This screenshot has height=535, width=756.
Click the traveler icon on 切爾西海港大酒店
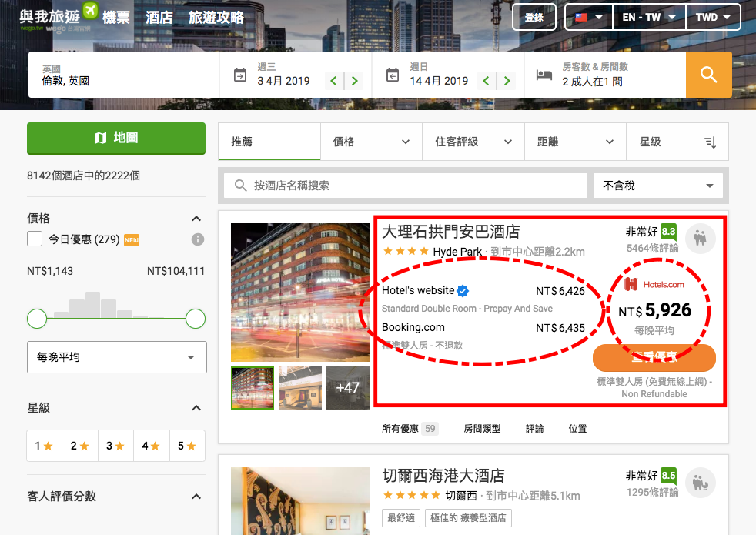[x=700, y=483]
